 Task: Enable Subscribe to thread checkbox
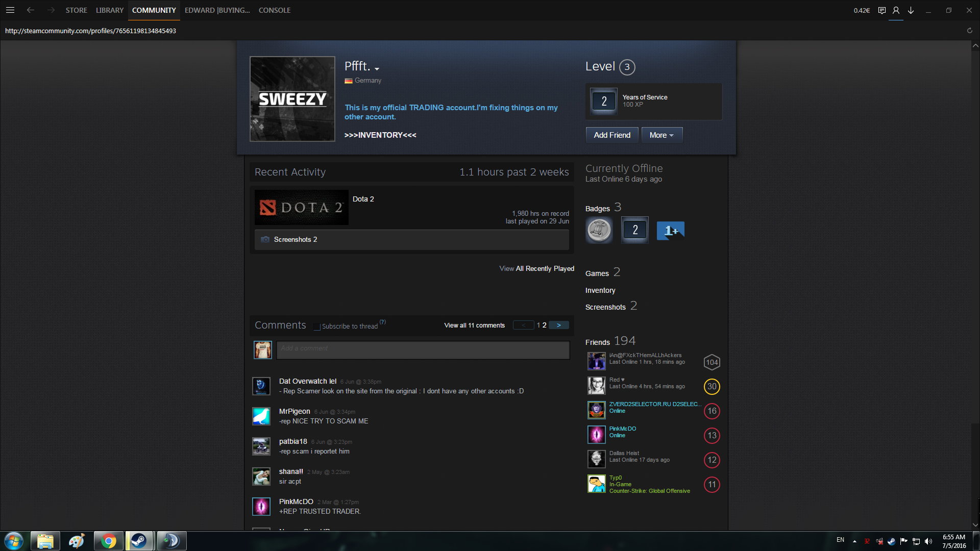[317, 327]
